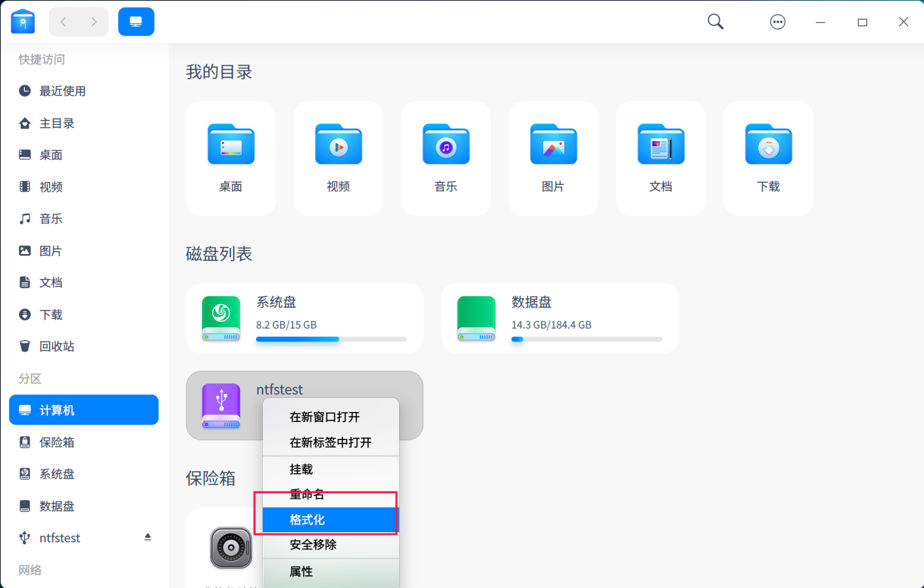The height and width of the screenshot is (588, 924).
Task: Open the 文档 folder card
Action: [x=661, y=159]
